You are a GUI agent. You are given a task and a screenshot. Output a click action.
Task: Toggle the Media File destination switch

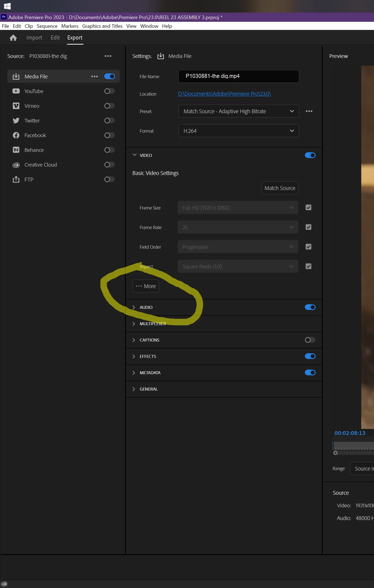pyautogui.click(x=110, y=77)
